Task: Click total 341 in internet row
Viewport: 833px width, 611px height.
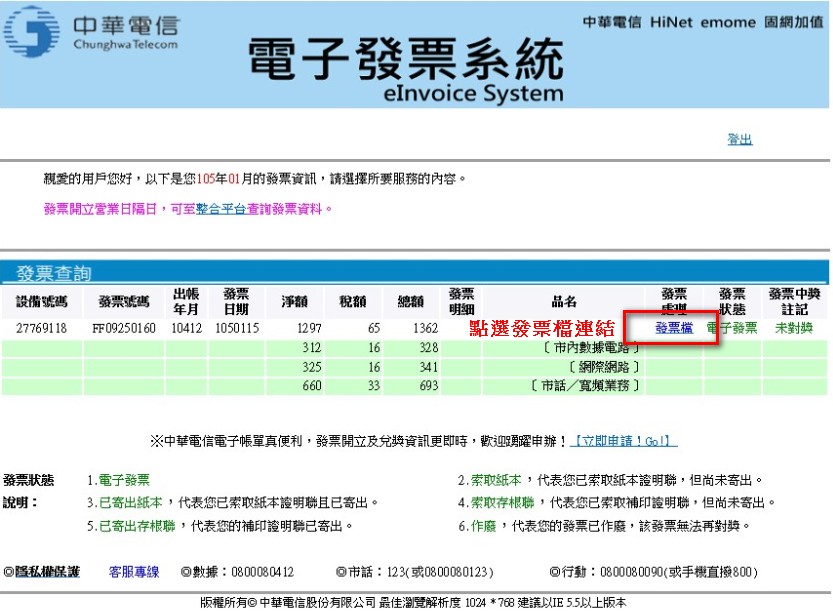Action: 429,367
